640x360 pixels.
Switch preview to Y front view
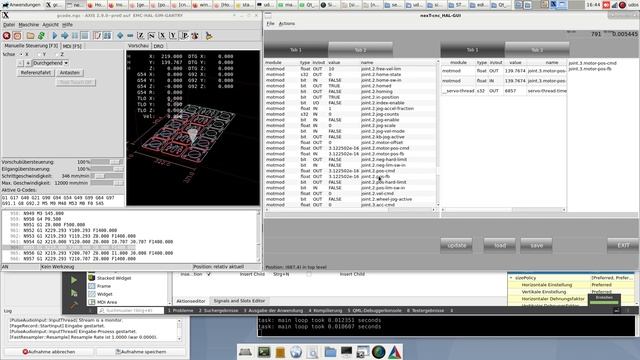[x=173, y=36]
